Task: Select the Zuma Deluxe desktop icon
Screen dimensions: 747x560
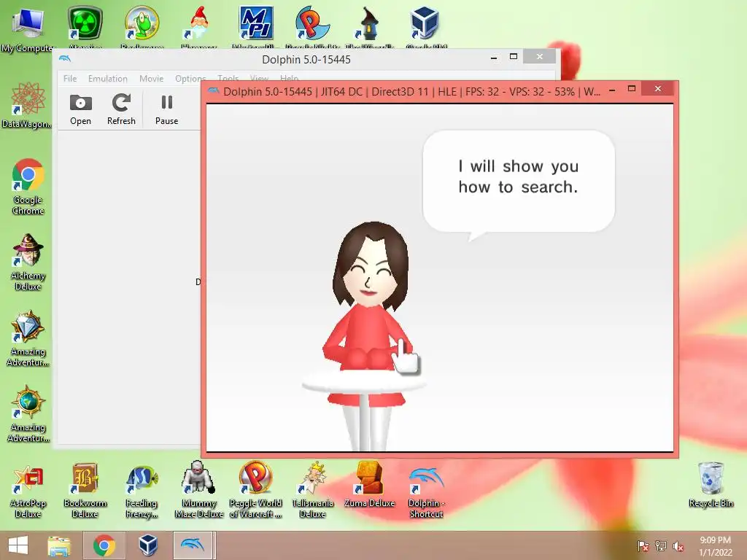Action: pos(370,485)
